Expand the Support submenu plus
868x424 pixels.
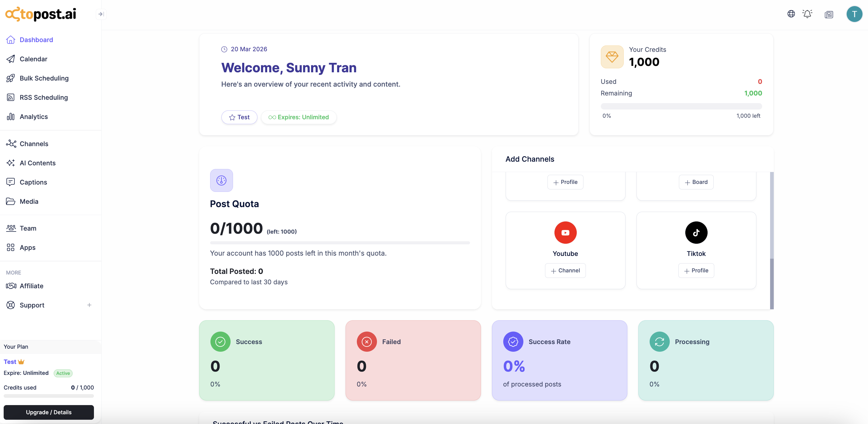coord(89,305)
